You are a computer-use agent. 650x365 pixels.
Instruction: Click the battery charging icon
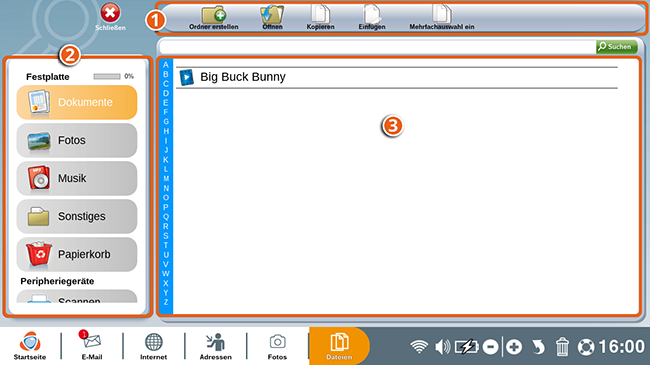[x=466, y=346]
